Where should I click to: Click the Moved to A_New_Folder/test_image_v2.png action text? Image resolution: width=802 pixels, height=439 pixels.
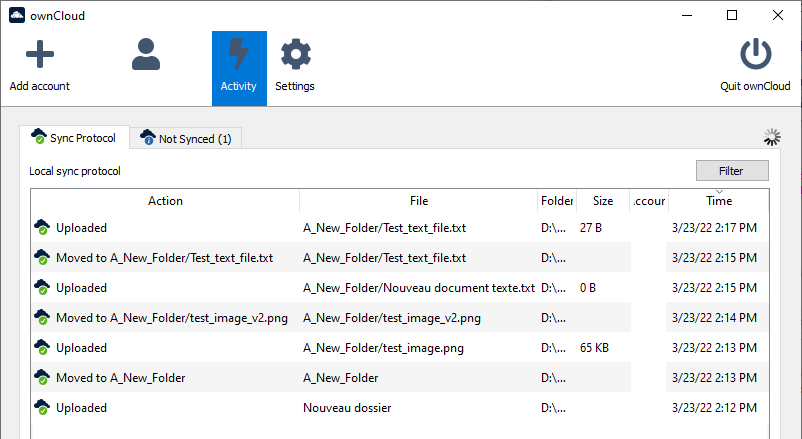[x=172, y=318]
